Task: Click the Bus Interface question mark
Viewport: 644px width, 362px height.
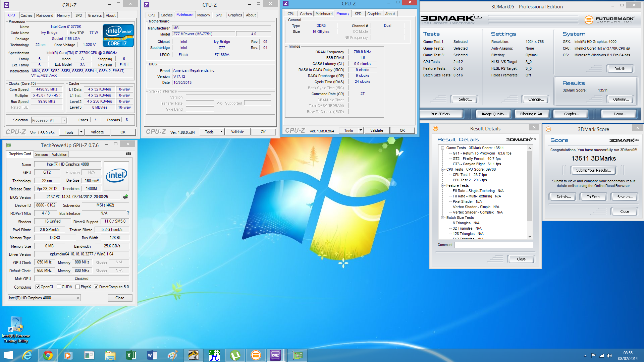Action: point(128,213)
